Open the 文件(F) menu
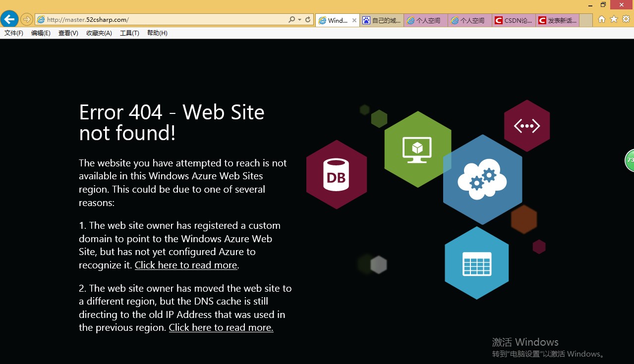The height and width of the screenshot is (364, 634). (x=14, y=33)
